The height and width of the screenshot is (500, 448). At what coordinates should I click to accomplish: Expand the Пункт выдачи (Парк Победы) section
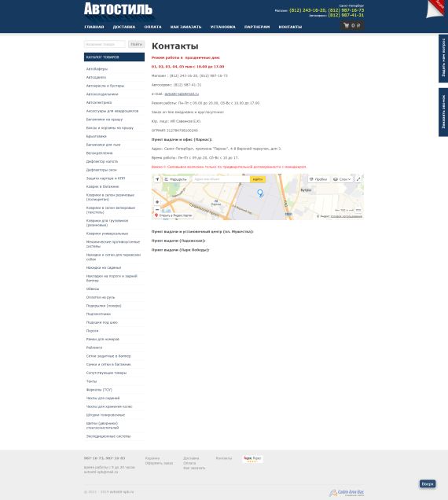tap(180, 250)
